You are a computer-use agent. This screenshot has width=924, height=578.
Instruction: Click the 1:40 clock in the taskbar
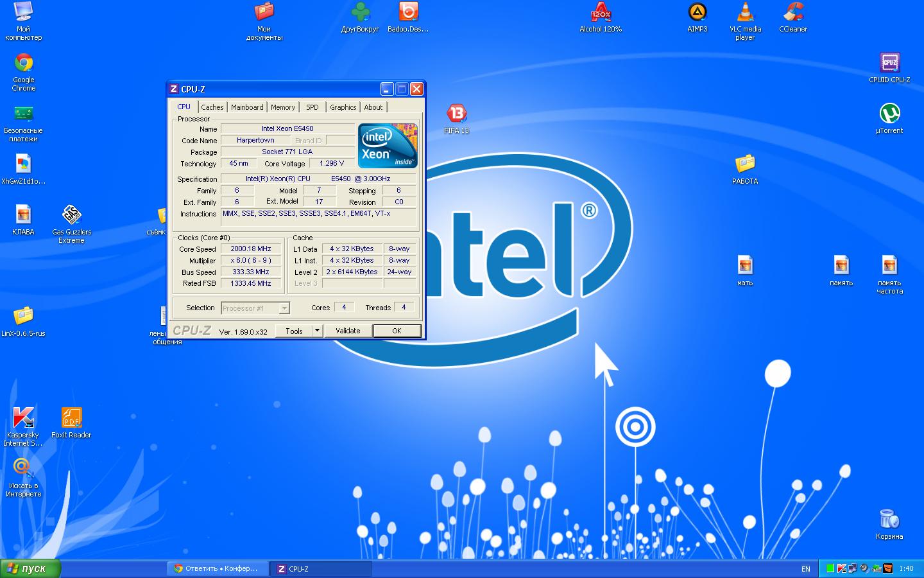pos(906,568)
